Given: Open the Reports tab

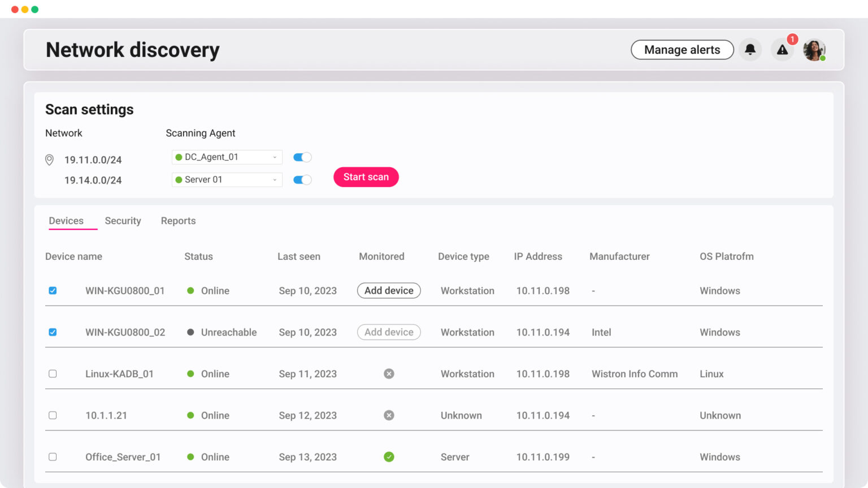Looking at the screenshot, I should coord(178,221).
